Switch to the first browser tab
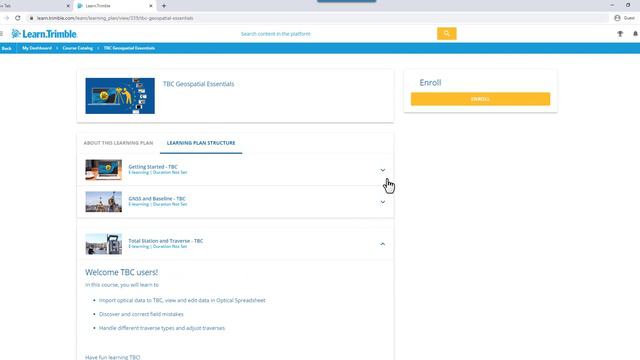Screen dimensions: 640x360 [x=35, y=6]
